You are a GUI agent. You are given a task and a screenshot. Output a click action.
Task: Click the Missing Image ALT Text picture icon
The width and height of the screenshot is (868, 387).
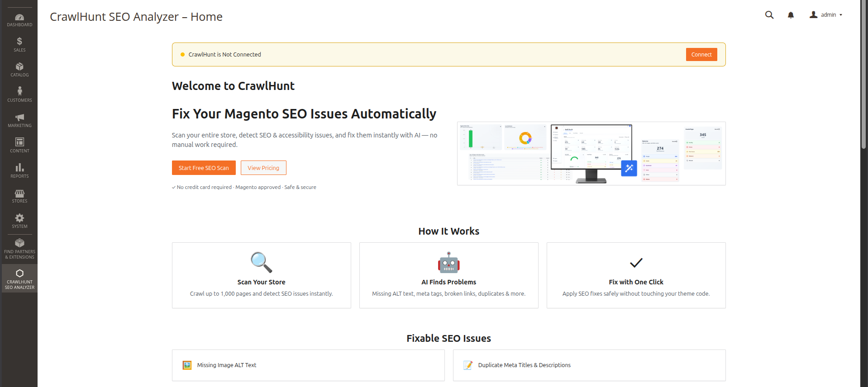tap(187, 365)
